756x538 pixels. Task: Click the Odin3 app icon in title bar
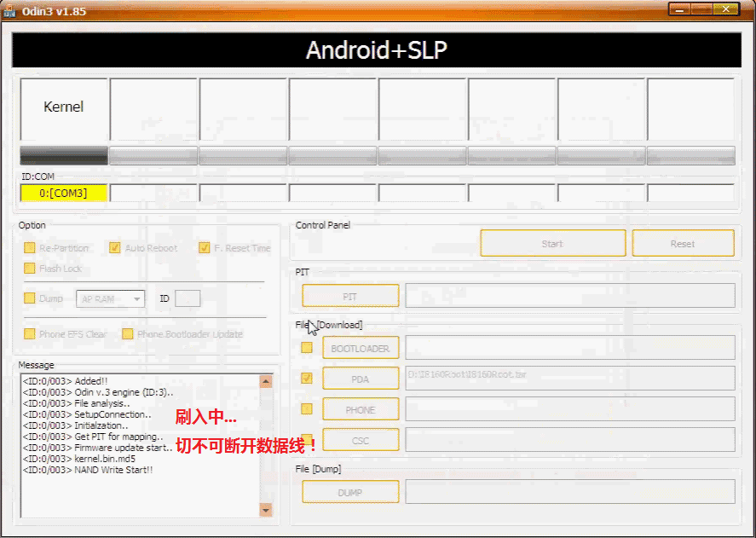coord(9,10)
